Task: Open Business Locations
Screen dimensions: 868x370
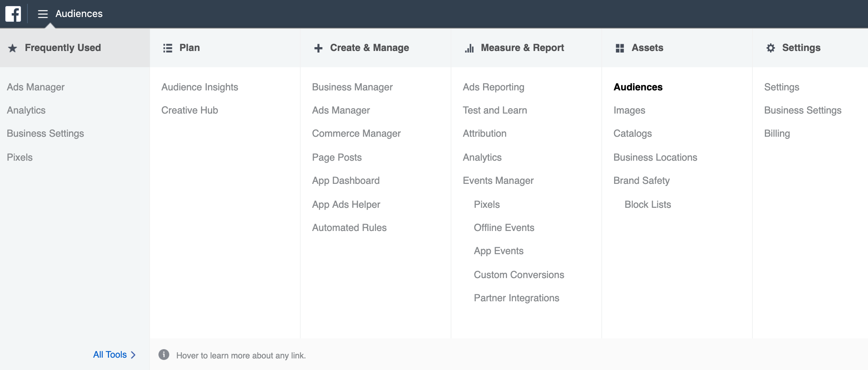Action: click(x=655, y=157)
